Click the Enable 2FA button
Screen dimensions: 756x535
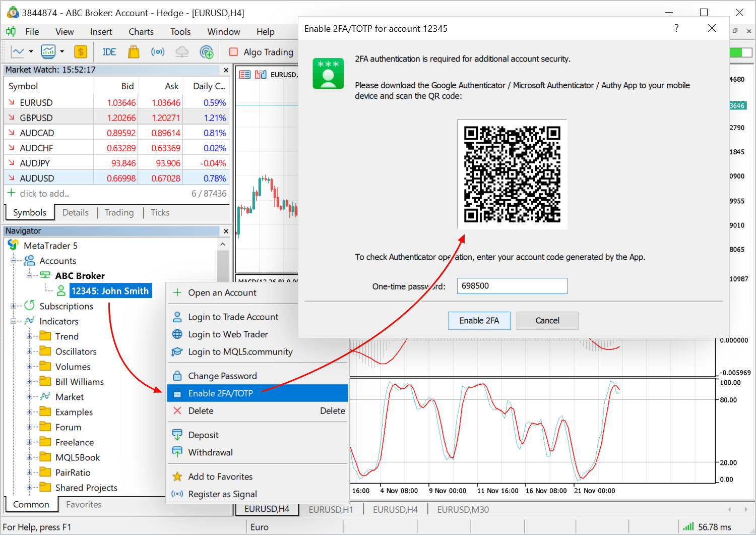[479, 320]
